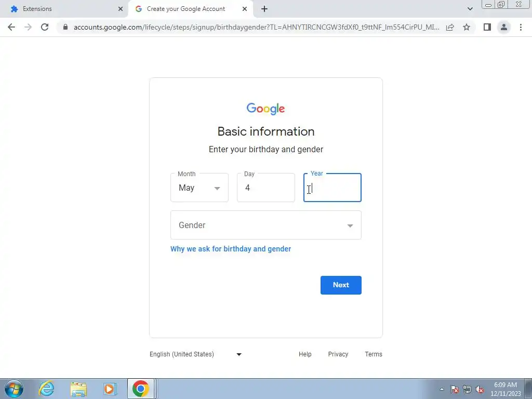Open the Action Center flag tray icon

click(455, 389)
